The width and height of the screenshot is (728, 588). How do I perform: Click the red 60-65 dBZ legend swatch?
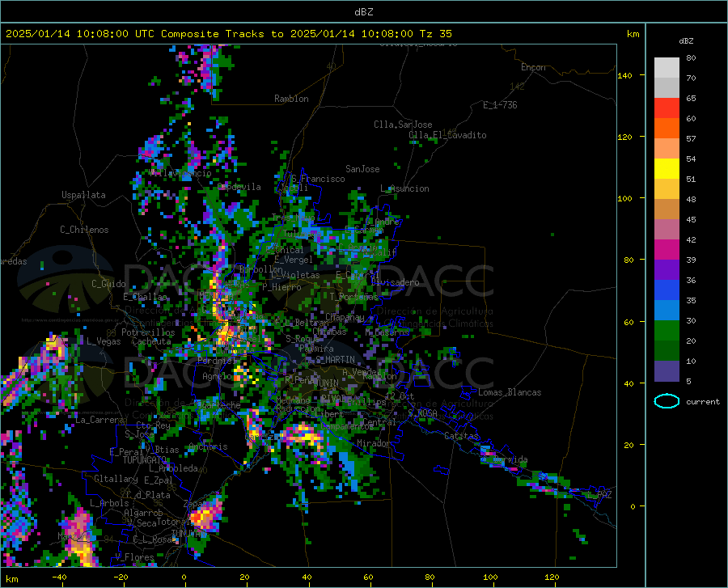667,108
